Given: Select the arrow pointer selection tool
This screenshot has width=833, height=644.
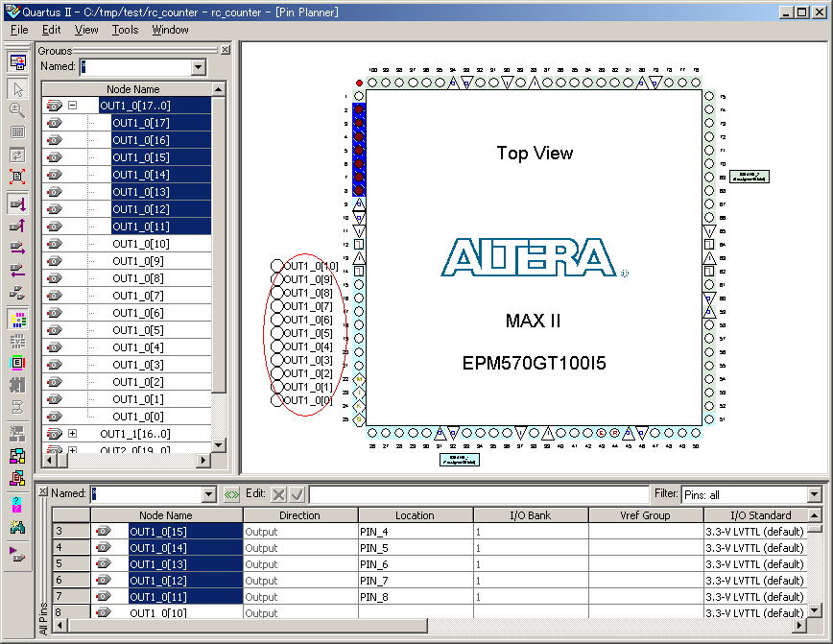Looking at the screenshot, I should click(17, 88).
